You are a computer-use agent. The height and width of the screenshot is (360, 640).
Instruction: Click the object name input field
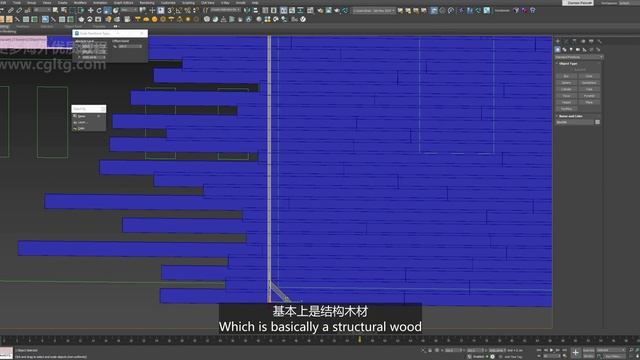(x=575, y=122)
